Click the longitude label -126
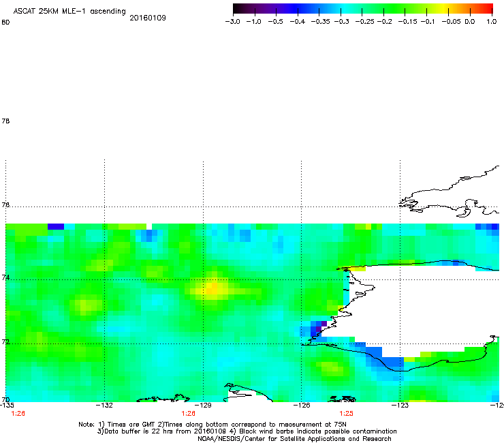Viewport: 504px width, 443px height. click(x=302, y=405)
